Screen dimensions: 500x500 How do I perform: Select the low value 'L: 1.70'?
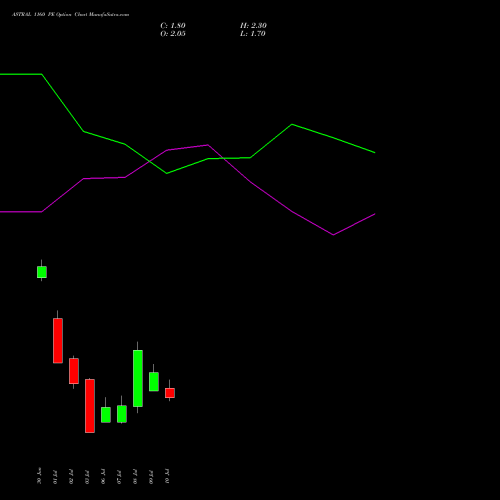[253, 34]
